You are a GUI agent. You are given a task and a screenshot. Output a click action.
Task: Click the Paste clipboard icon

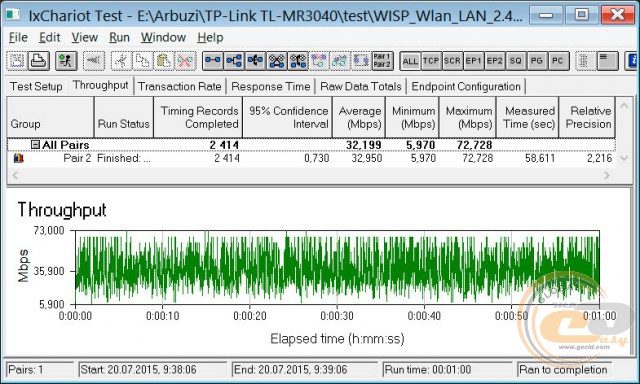pyautogui.click(x=164, y=61)
